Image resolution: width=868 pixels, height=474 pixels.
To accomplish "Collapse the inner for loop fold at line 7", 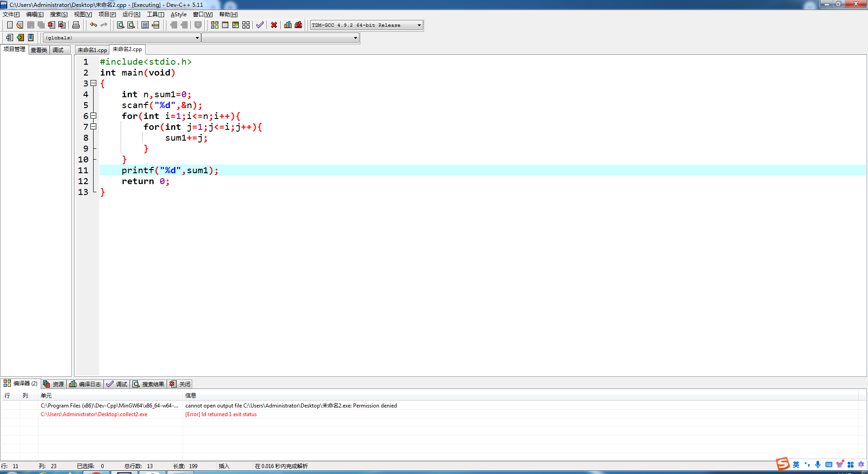I will tap(94, 127).
